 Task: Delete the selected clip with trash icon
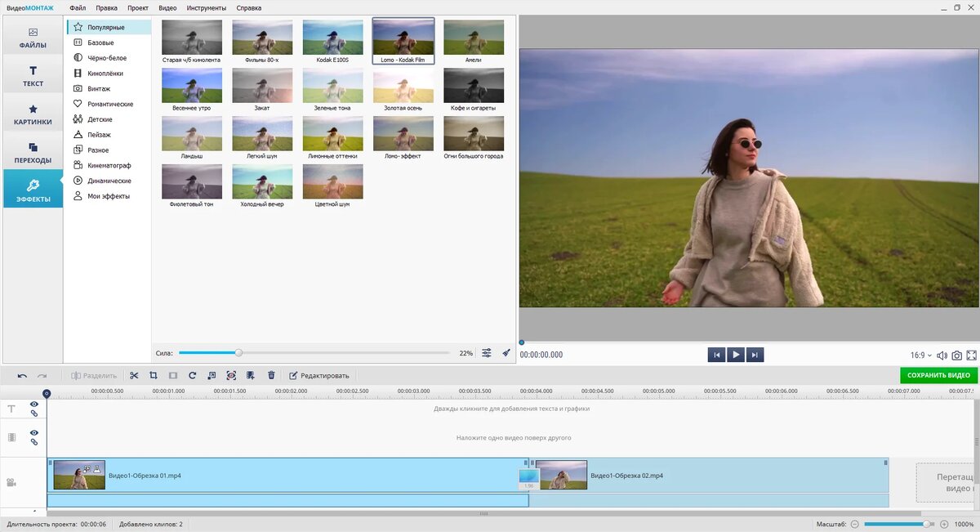pyautogui.click(x=271, y=376)
